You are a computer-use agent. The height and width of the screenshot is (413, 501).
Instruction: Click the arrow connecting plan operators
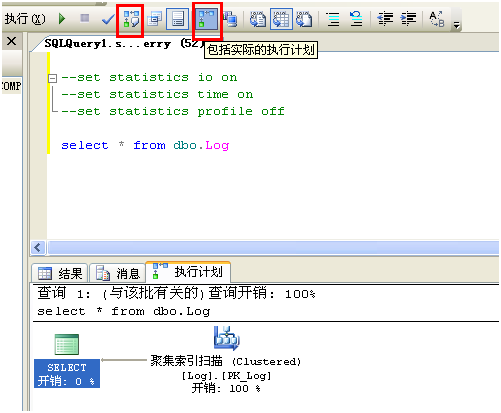click(124, 360)
